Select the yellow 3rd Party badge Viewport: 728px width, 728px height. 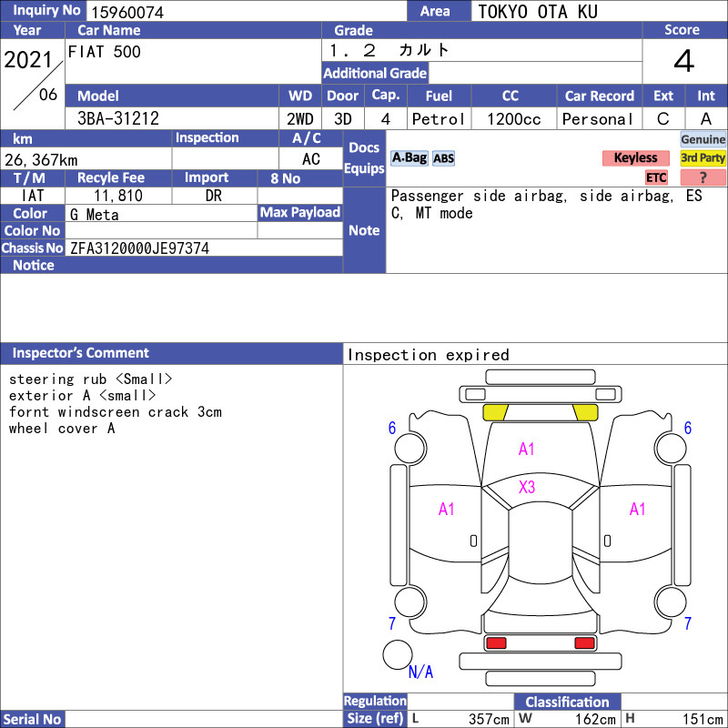(x=703, y=157)
